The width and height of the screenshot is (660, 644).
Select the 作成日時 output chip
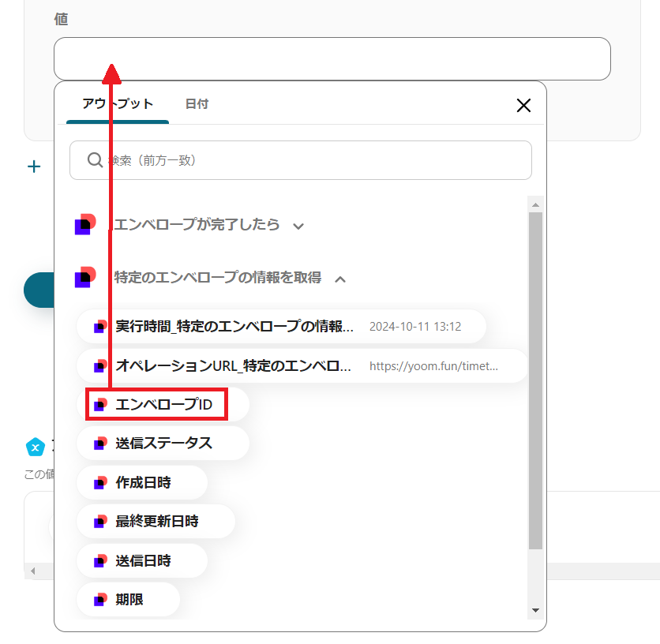point(142,483)
